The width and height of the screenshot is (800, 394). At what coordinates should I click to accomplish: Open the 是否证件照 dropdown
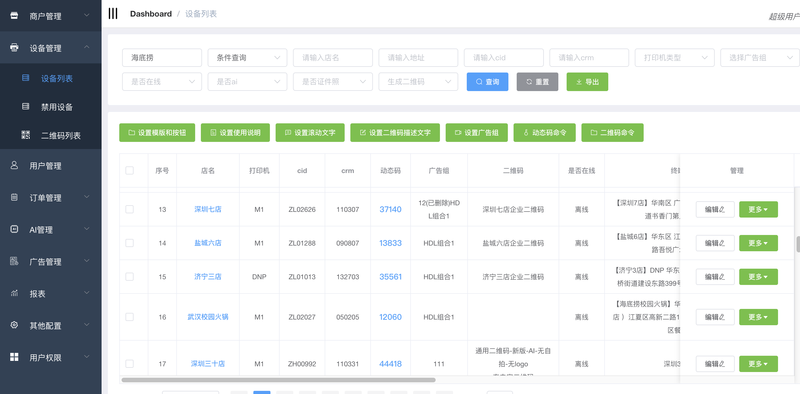[333, 82]
